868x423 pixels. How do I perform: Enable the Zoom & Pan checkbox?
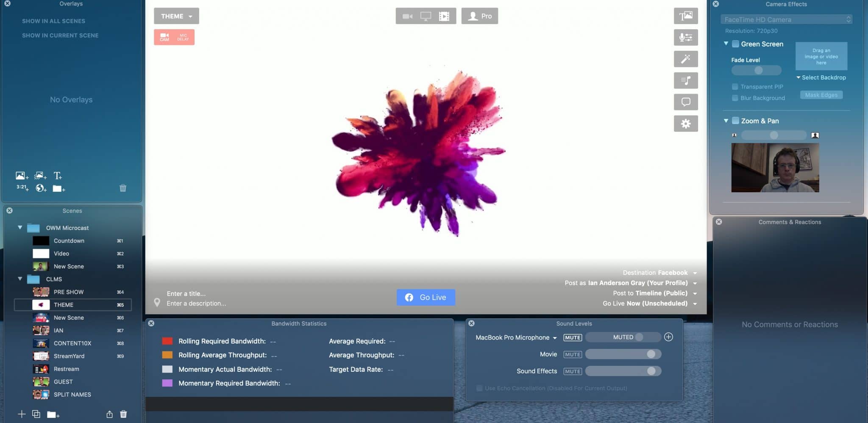click(x=735, y=121)
